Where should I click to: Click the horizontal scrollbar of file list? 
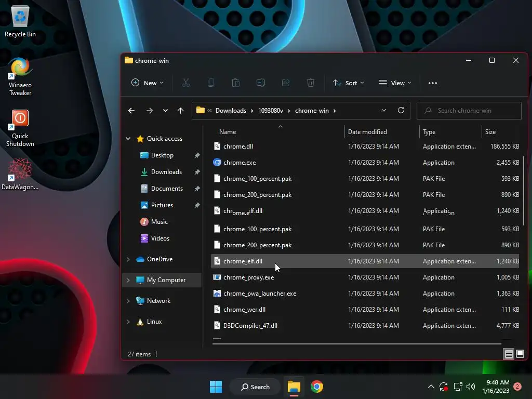356,344
